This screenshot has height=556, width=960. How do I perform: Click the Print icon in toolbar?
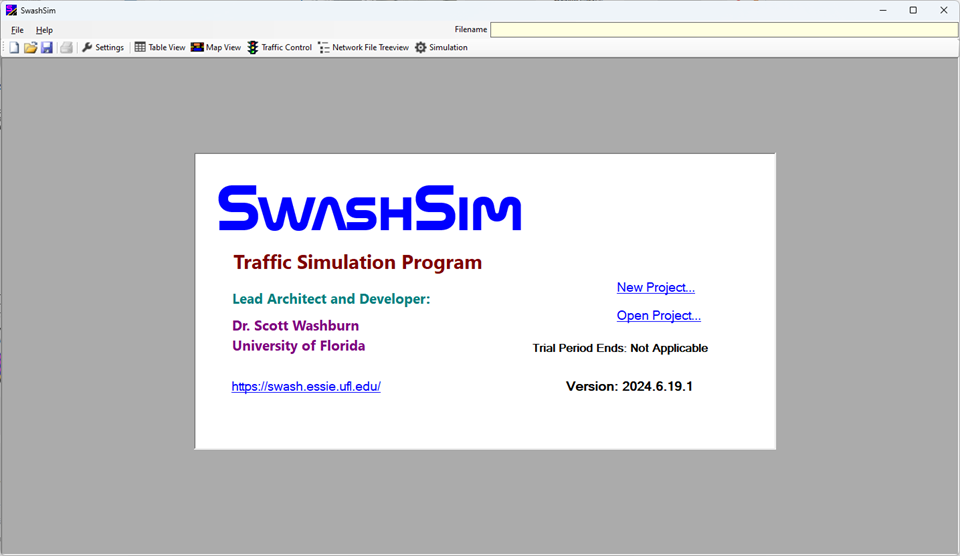point(66,47)
